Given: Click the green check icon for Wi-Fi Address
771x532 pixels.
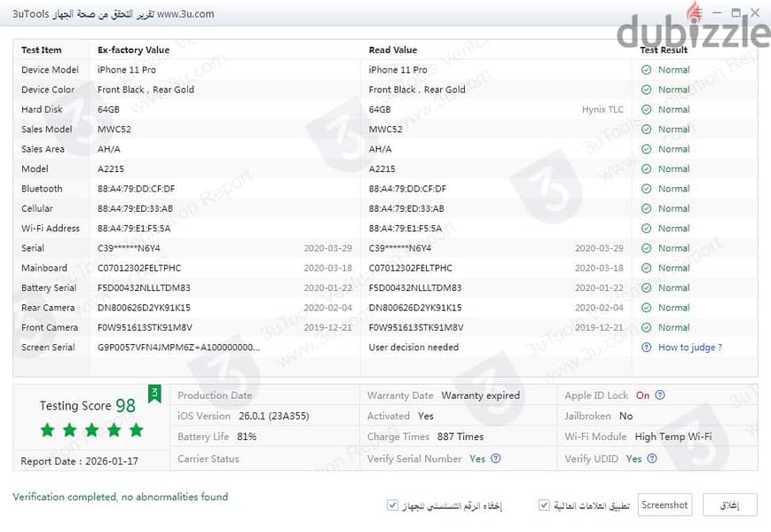Looking at the screenshot, I should [x=646, y=229].
